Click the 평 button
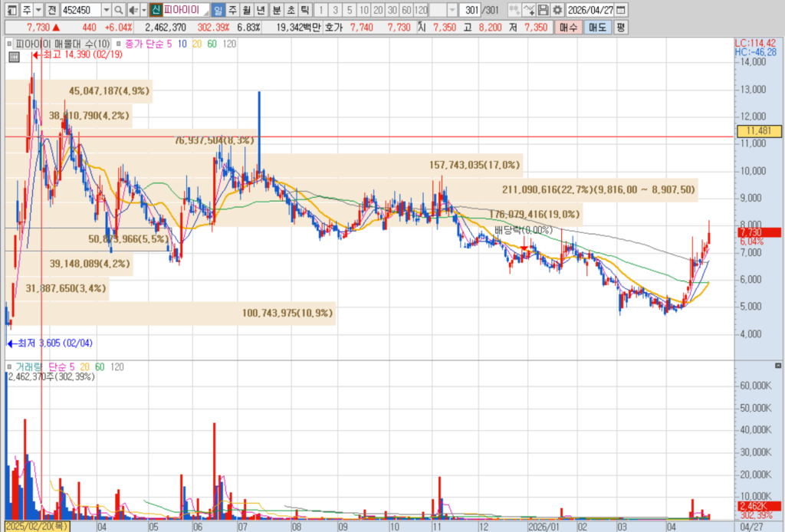The width and height of the screenshot is (785, 532). point(620,27)
